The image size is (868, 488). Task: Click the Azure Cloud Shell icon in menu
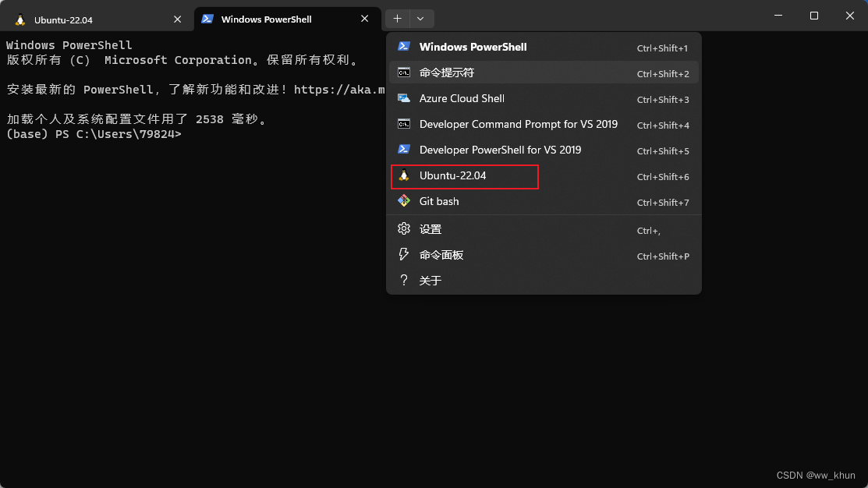pos(403,98)
